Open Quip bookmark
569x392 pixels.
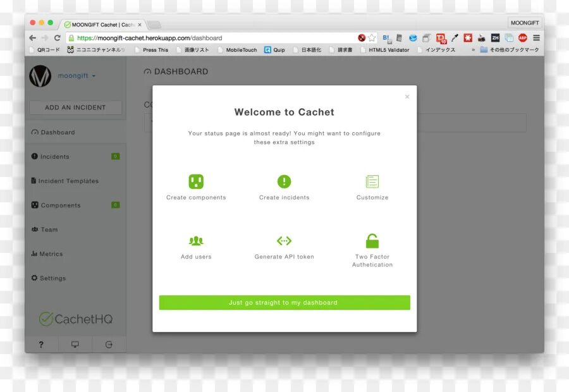pyautogui.click(x=275, y=50)
